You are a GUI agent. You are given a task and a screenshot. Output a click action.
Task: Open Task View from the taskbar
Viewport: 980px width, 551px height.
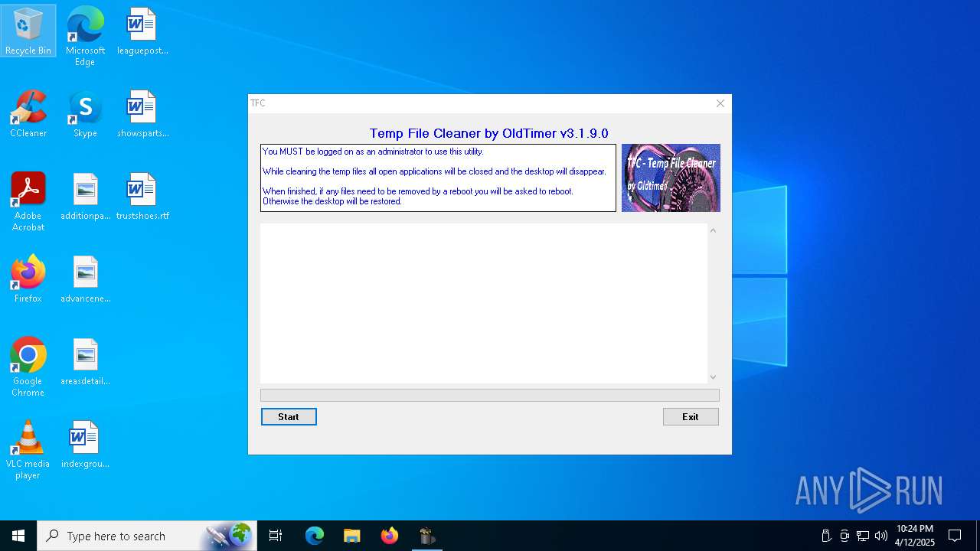(276, 536)
